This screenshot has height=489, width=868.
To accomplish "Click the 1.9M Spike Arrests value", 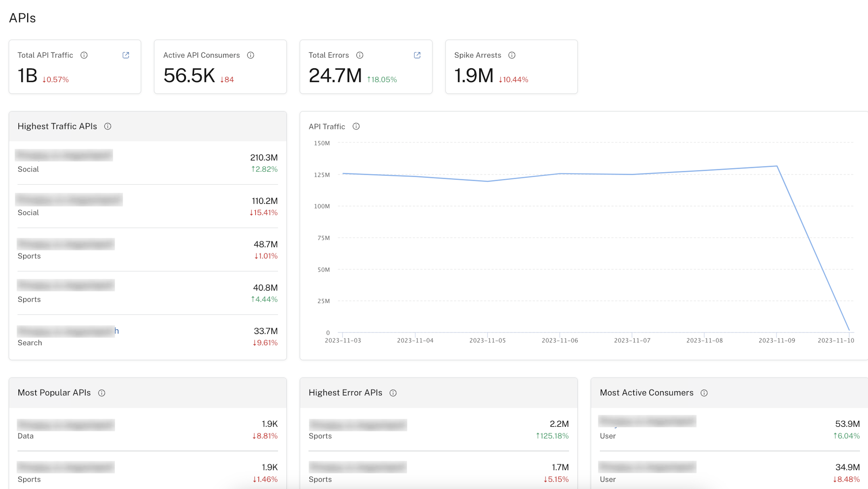I will (x=473, y=76).
